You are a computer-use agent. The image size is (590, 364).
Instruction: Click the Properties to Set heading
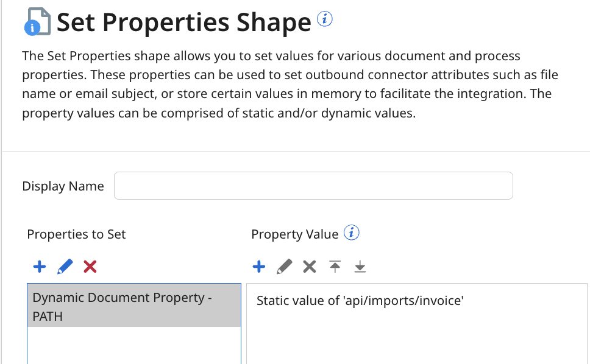tap(76, 234)
